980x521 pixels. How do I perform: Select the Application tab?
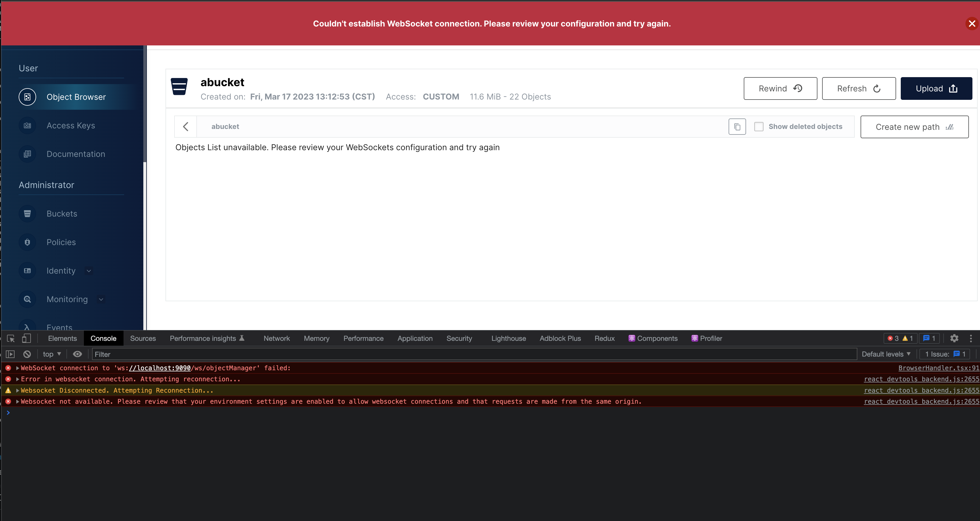[x=415, y=338]
